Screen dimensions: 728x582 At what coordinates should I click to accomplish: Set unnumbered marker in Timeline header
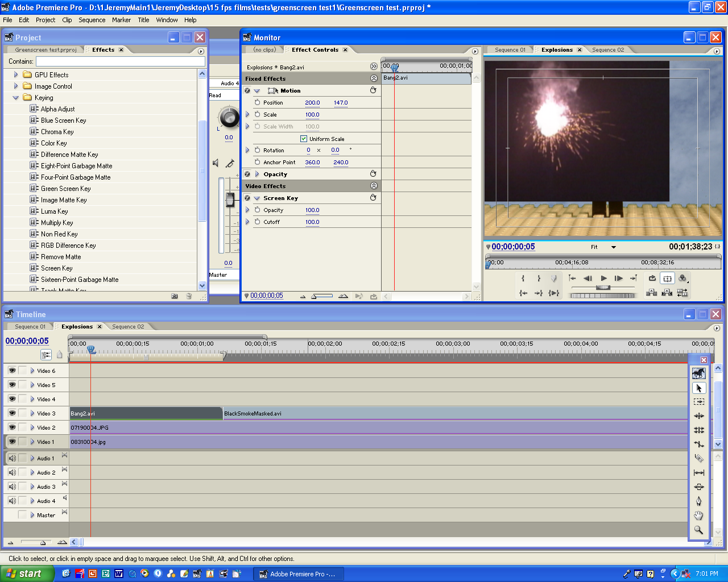click(60, 355)
